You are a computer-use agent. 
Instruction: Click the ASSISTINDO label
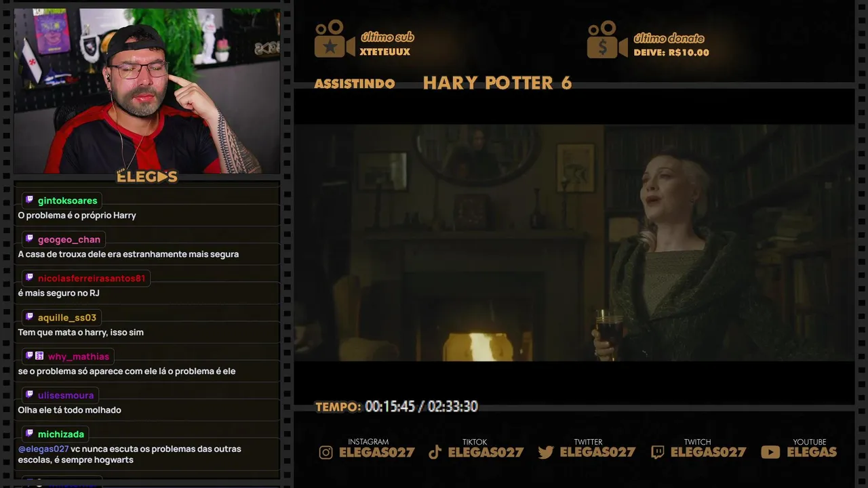[355, 84]
